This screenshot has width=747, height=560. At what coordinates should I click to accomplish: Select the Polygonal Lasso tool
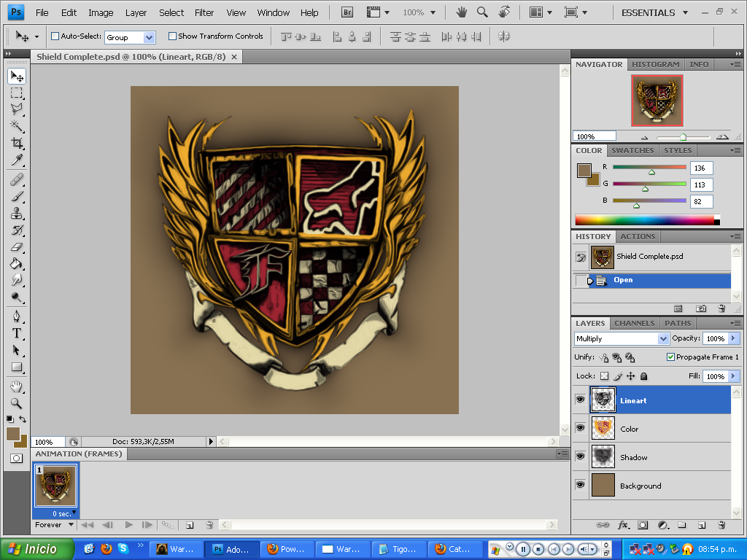coord(17,109)
